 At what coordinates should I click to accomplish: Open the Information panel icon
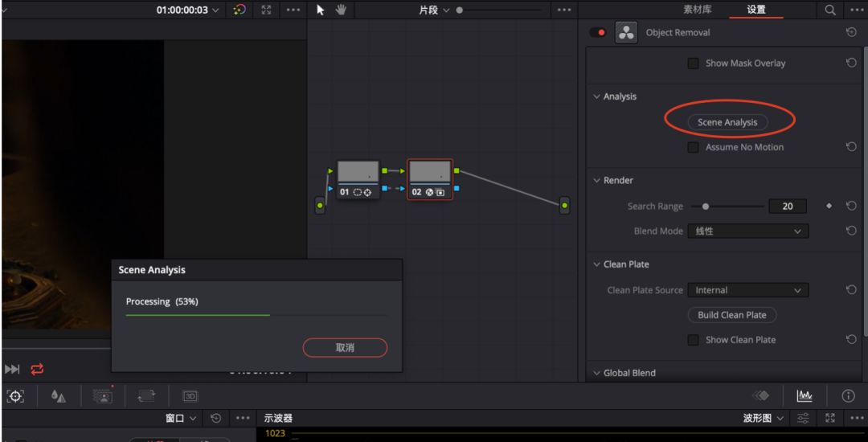point(848,396)
